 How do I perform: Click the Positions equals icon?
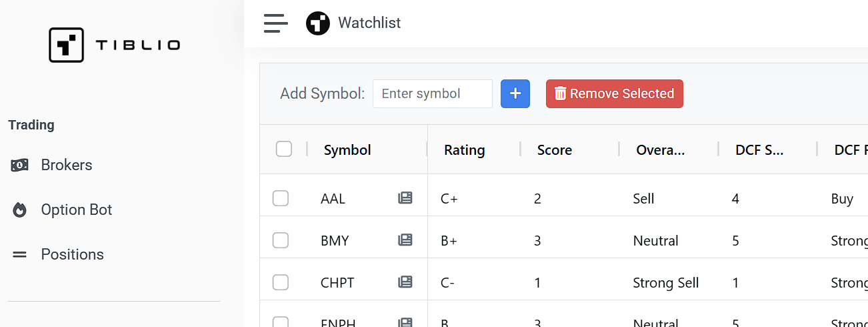(x=20, y=254)
